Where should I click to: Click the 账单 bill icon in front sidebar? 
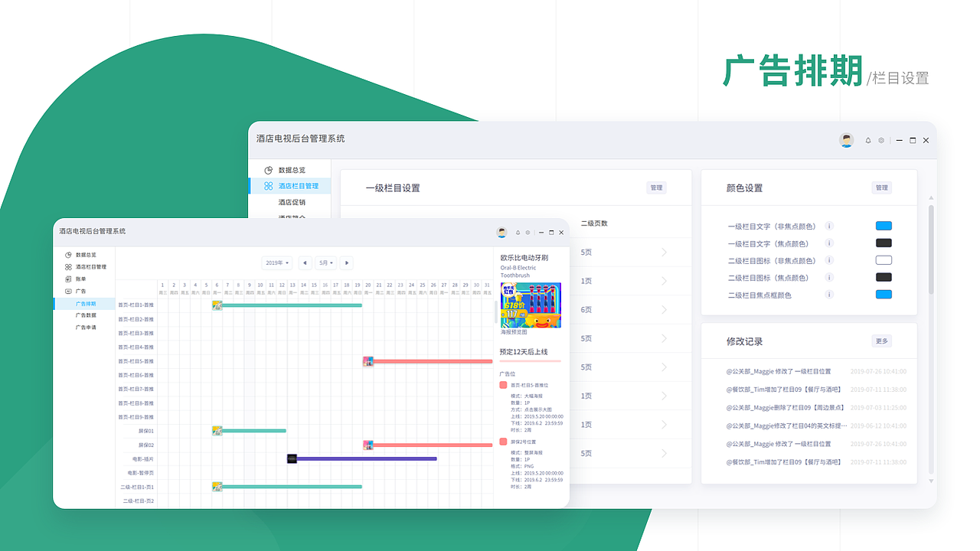[x=68, y=279]
